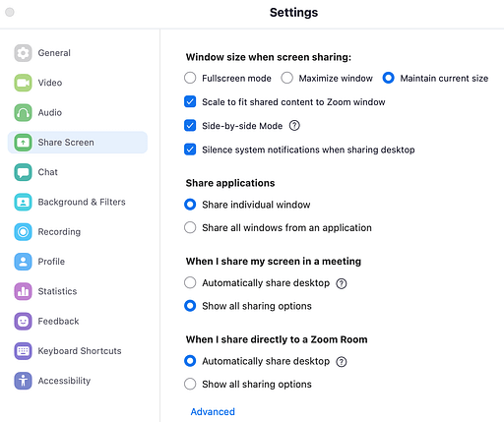This screenshot has height=422, width=504.
Task: Choose the Maximize window option
Action: [x=286, y=78]
